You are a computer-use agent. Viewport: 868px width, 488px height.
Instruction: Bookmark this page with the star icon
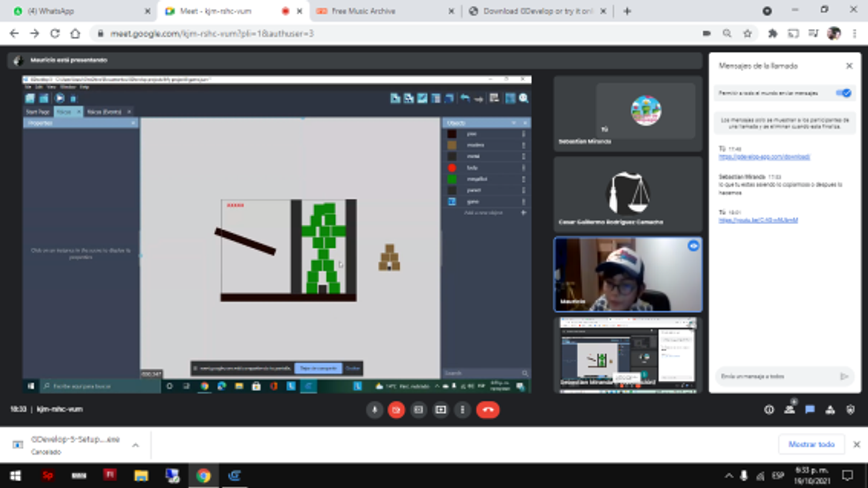[x=747, y=34]
